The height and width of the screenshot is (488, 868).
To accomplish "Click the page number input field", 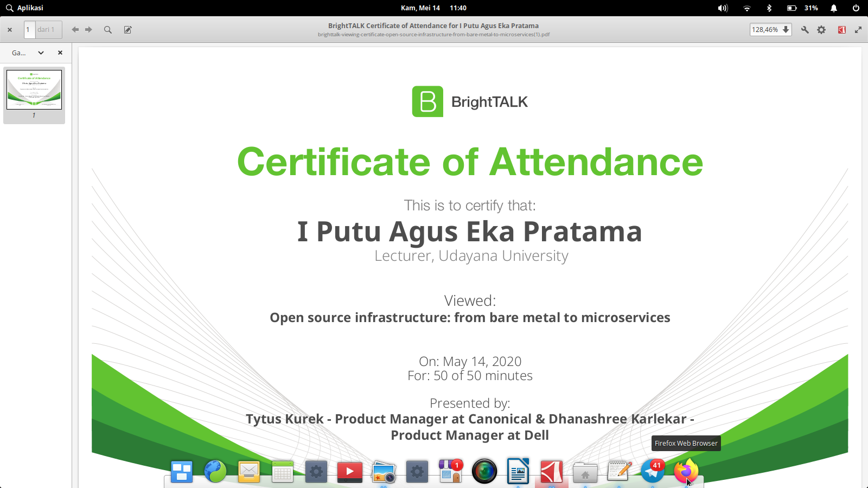I will (29, 30).
